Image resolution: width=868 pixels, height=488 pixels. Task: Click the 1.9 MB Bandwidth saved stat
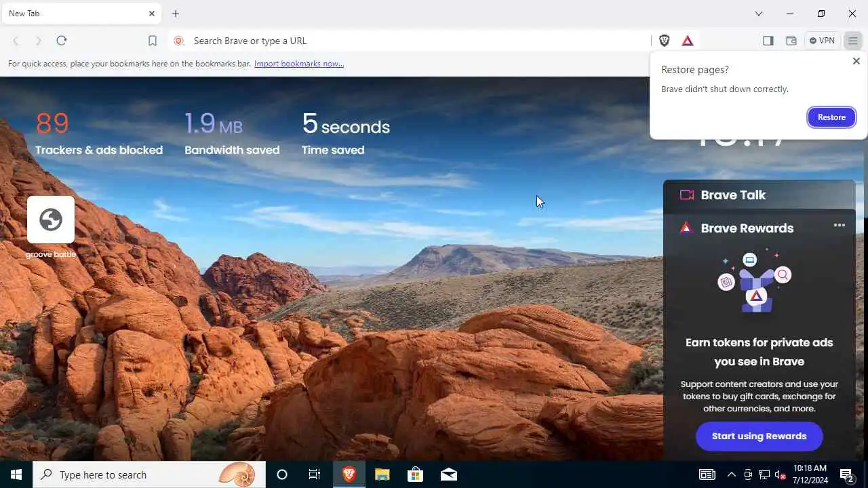232,134
